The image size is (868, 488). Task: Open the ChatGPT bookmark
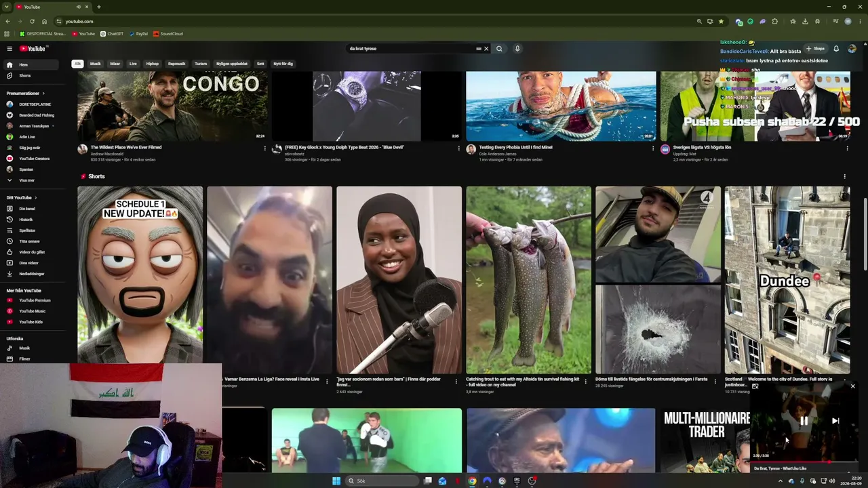click(112, 34)
